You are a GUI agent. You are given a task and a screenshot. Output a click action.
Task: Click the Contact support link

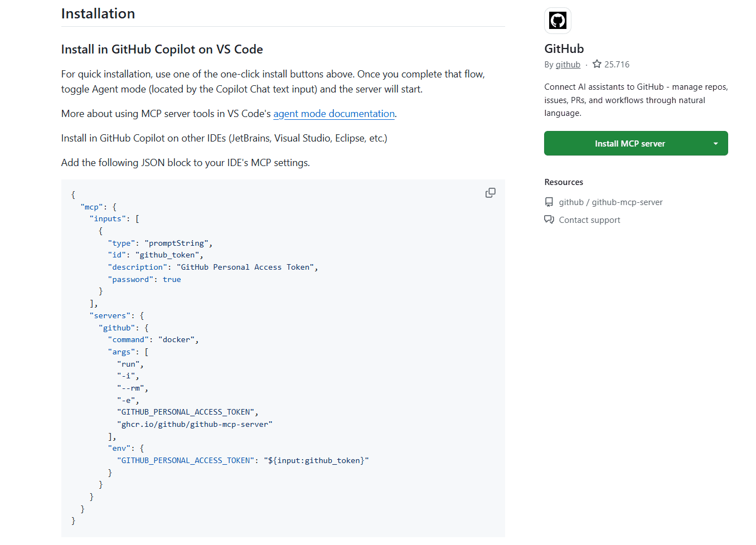click(x=589, y=220)
